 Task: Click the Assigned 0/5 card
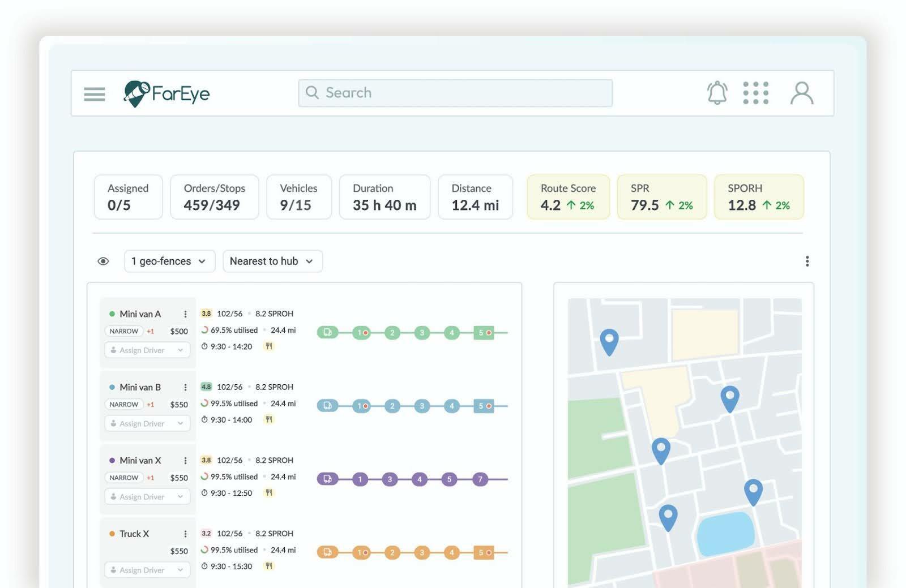pos(129,197)
